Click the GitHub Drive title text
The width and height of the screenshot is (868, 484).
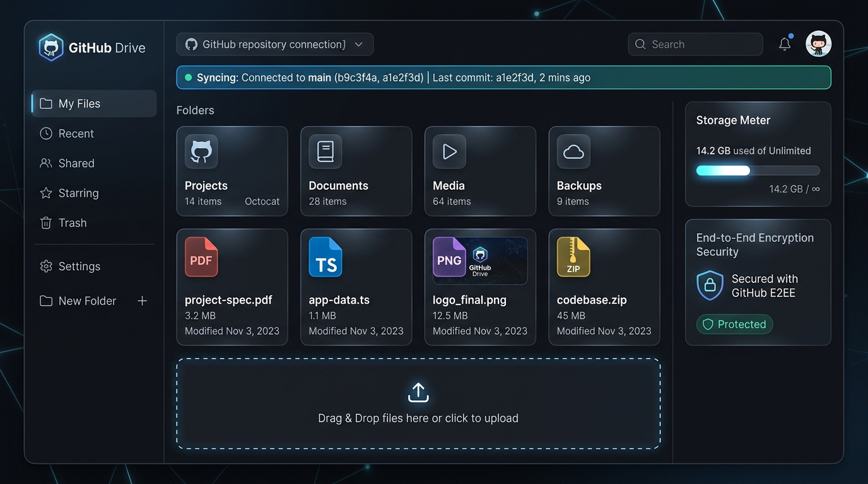[107, 48]
